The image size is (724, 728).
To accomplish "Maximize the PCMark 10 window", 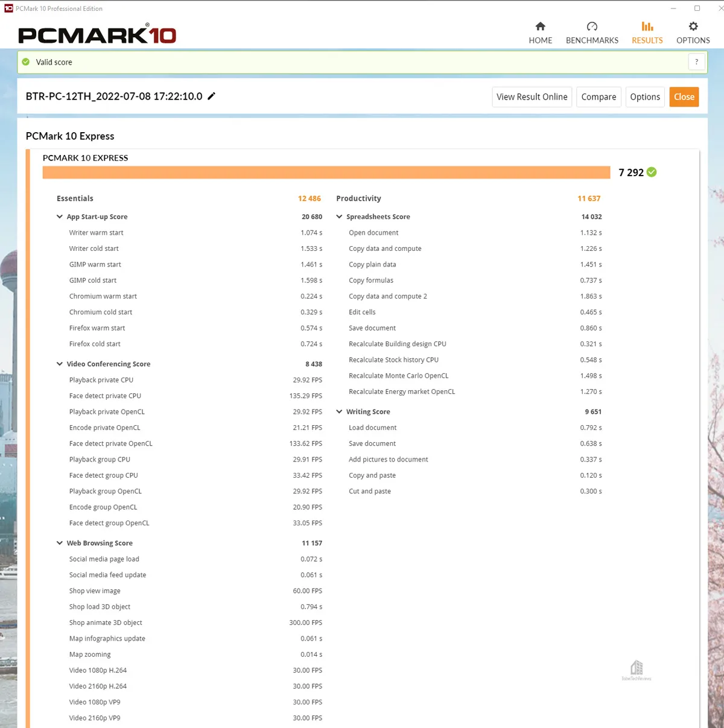I will click(697, 8).
